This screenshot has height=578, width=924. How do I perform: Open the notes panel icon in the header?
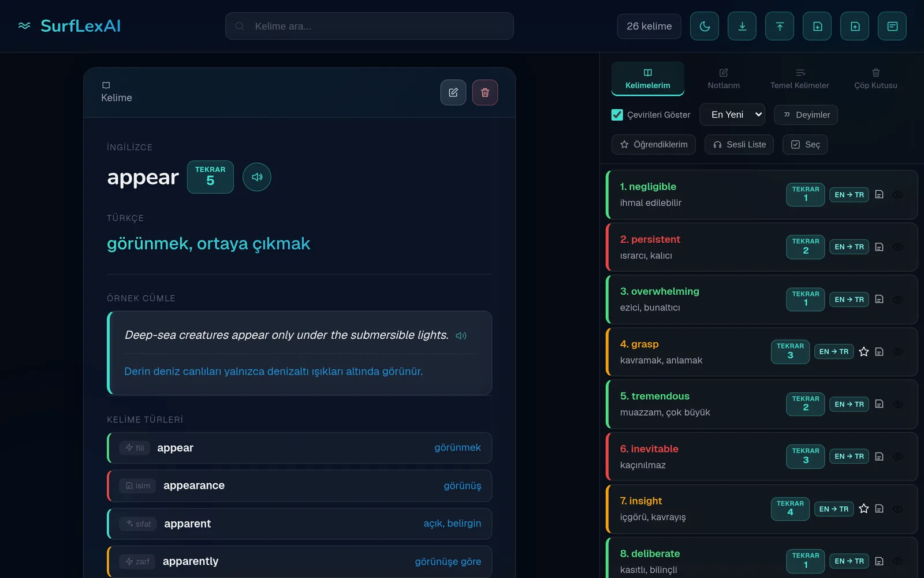pyautogui.click(x=892, y=26)
